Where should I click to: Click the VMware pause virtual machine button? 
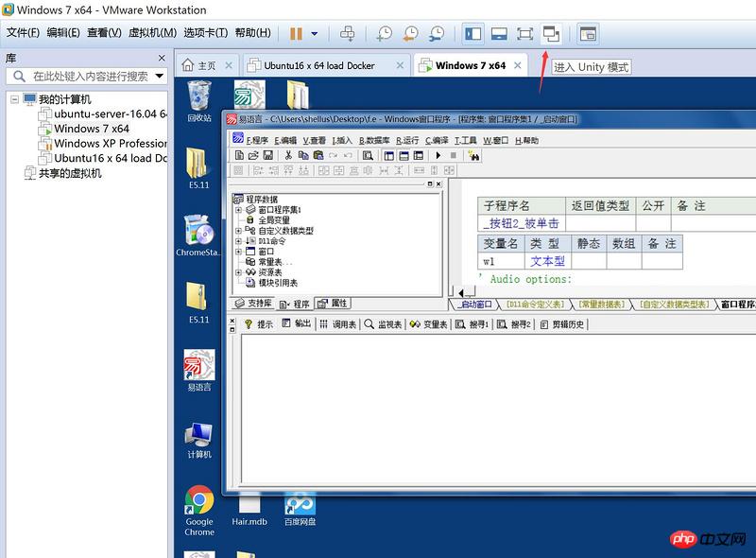296,34
